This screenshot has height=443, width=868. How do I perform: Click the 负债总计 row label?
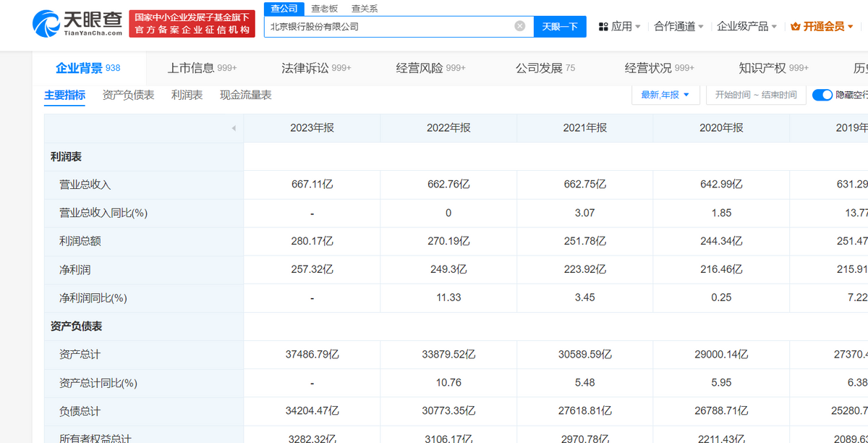coord(80,411)
